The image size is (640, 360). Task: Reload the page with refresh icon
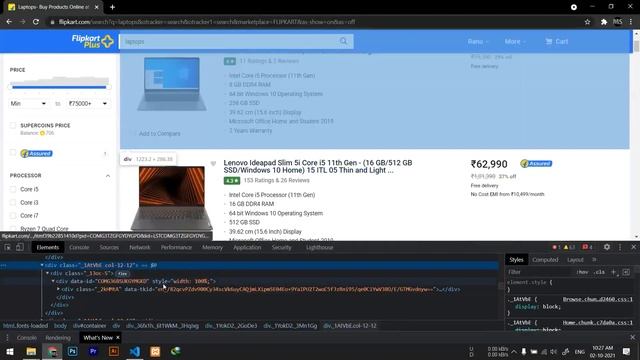point(36,22)
